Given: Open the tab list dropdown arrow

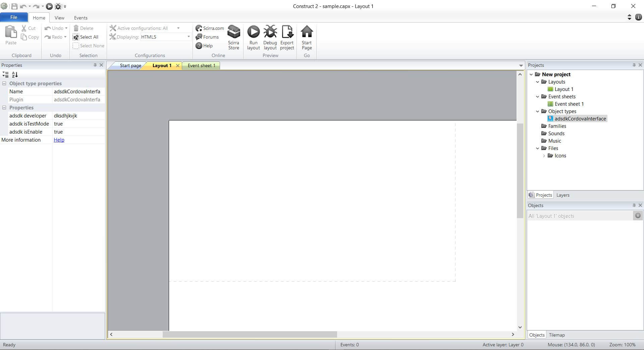Looking at the screenshot, I should tap(521, 65).
